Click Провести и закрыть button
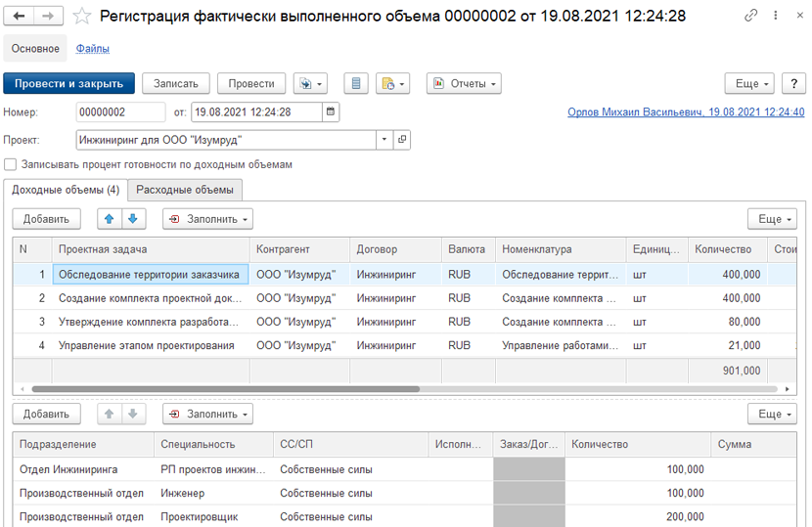The height and width of the screenshot is (527, 812). click(x=68, y=83)
